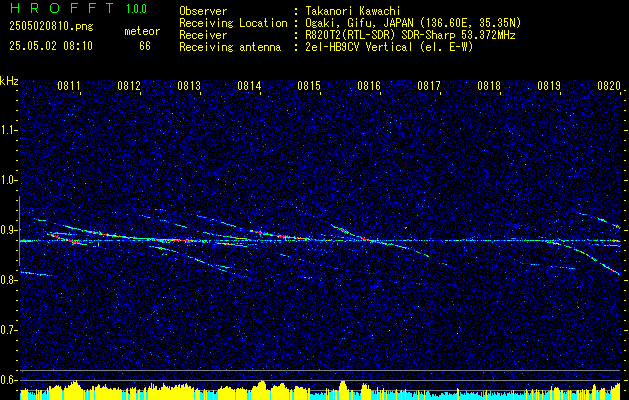The height and width of the screenshot is (400, 629).
Task: Click the Observer label
Action: click(203, 11)
